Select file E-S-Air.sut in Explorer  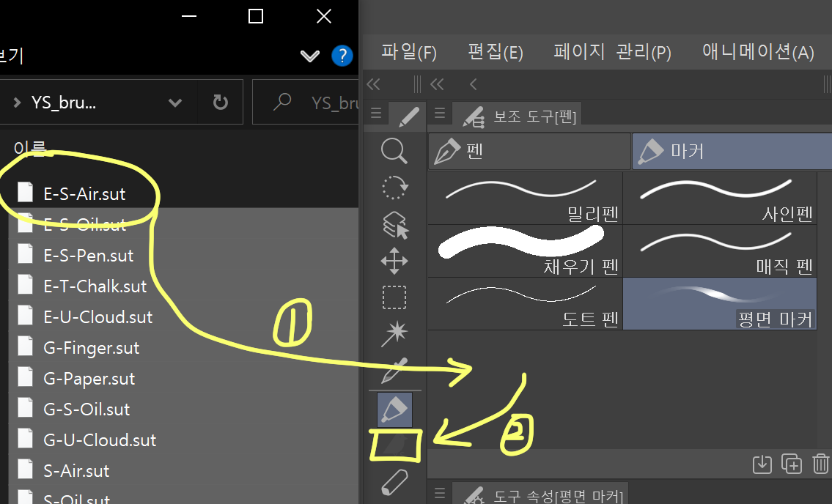[84, 193]
